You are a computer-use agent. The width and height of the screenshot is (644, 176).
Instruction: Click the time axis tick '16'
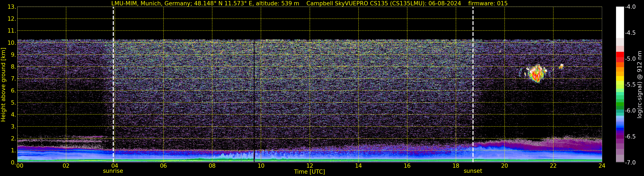[407, 166]
